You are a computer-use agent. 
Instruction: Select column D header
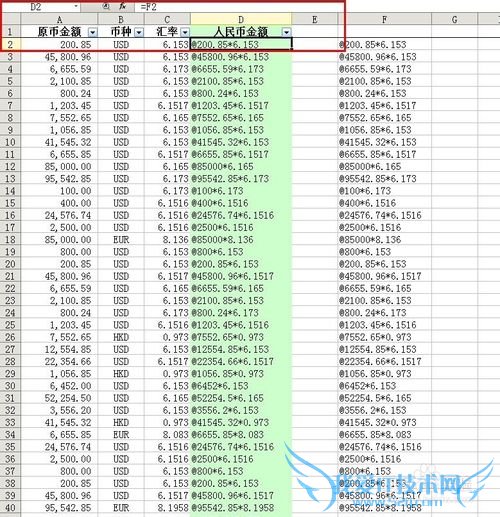pyautogui.click(x=241, y=19)
